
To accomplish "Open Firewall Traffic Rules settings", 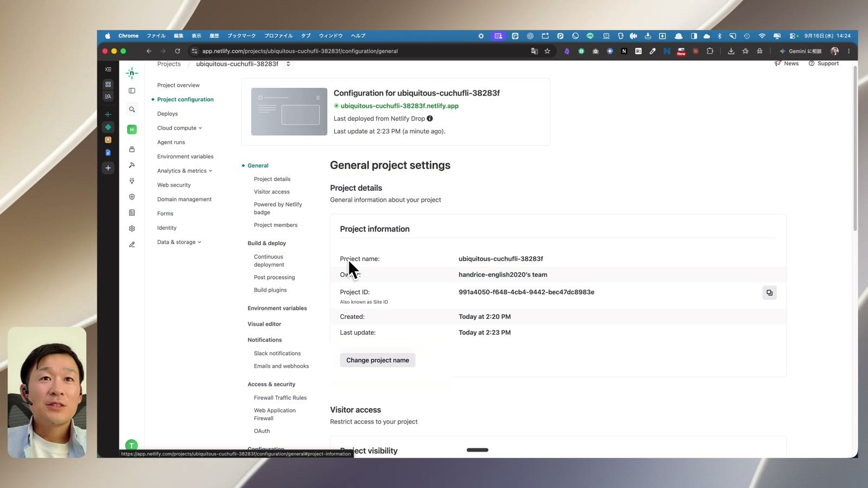I will [280, 398].
